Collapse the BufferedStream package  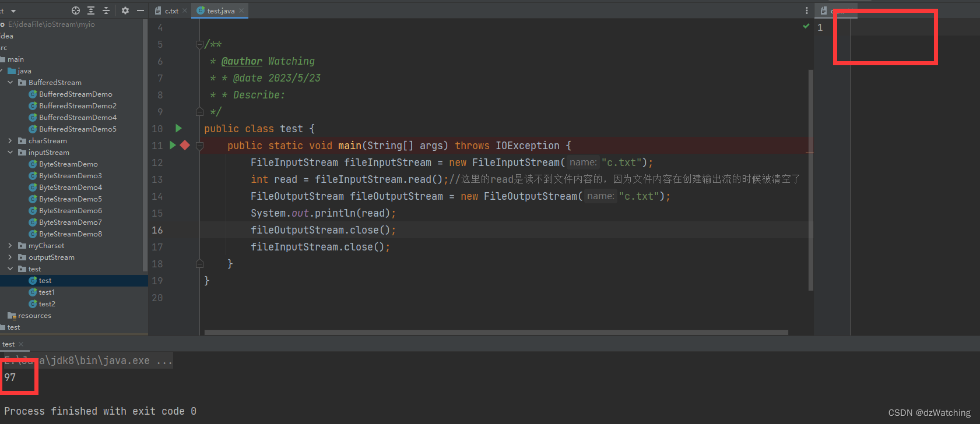click(10, 83)
